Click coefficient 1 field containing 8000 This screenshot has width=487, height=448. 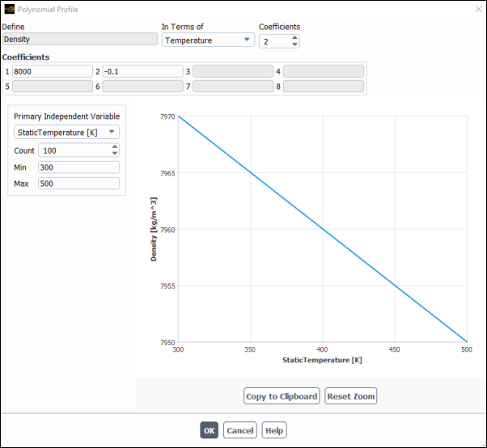52,71
